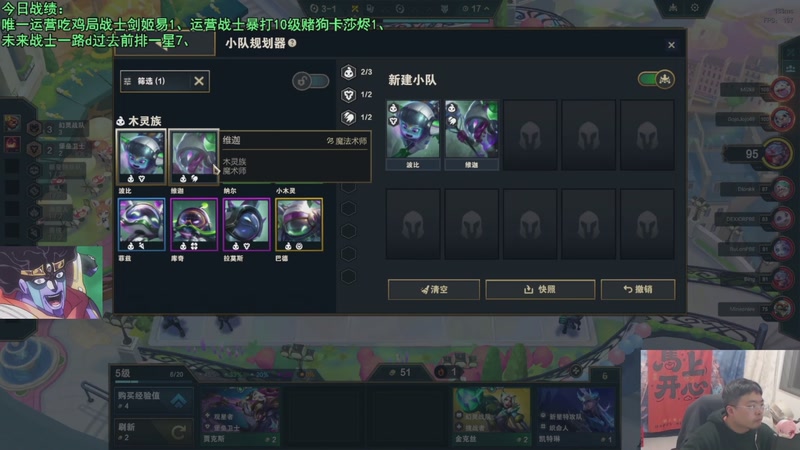Close the 小队规划器 panel

(671, 45)
